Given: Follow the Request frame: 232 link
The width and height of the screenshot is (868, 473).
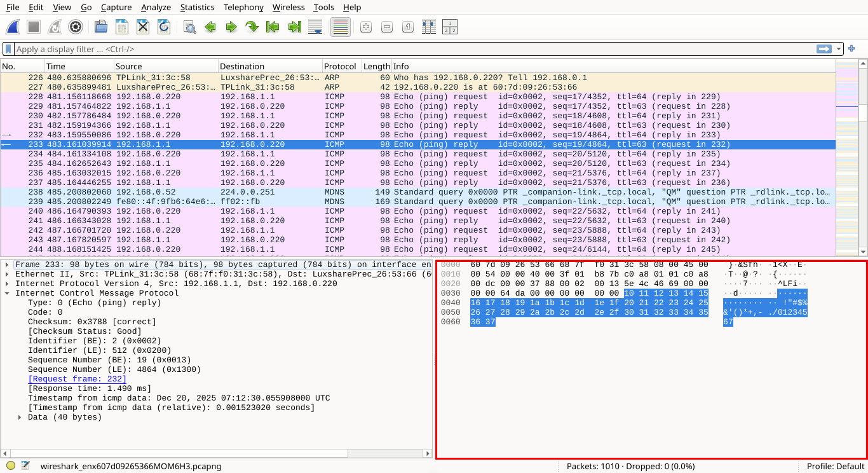Looking at the screenshot, I should (x=77, y=379).
